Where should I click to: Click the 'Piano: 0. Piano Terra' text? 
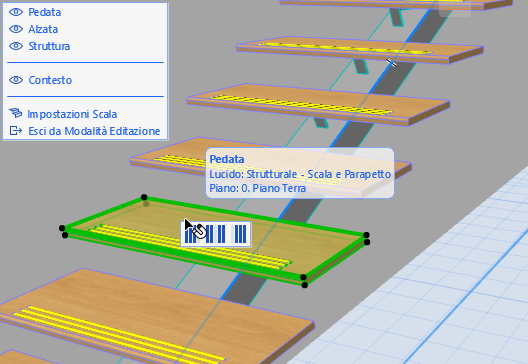click(x=258, y=188)
